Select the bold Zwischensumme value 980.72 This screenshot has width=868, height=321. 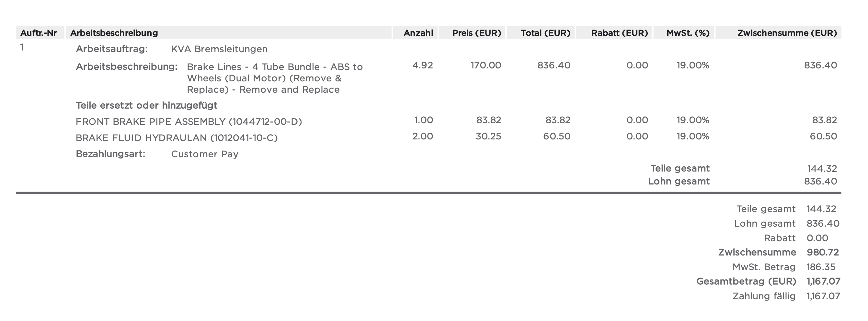[823, 253]
